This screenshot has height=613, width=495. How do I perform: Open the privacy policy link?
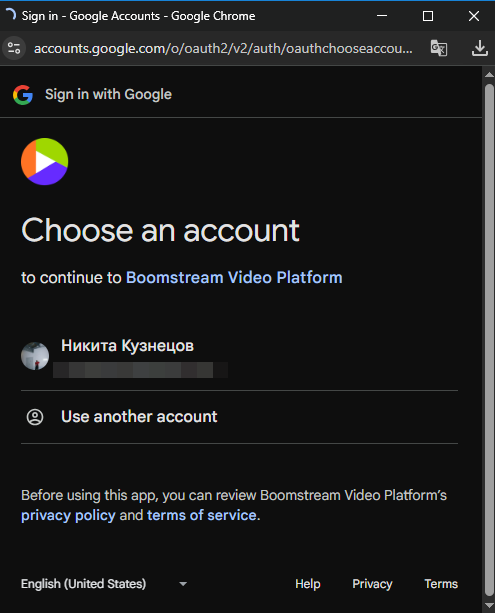pyautogui.click(x=68, y=515)
